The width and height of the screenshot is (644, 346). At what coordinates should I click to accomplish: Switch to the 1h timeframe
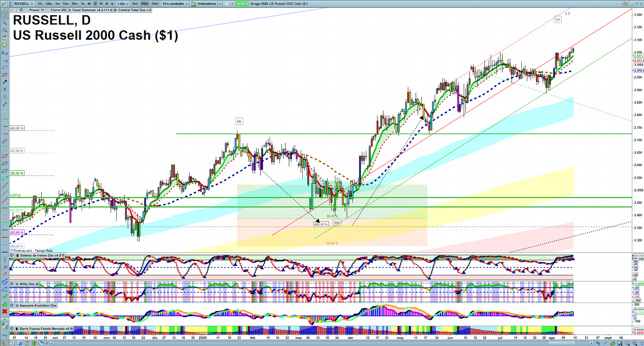pyautogui.click(x=83, y=4)
